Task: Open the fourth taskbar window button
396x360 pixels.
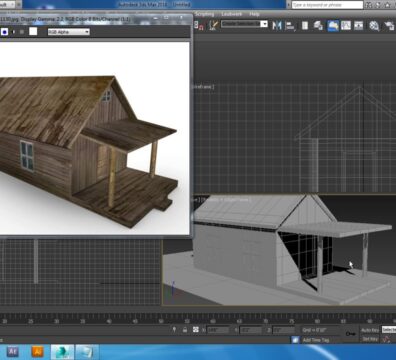Action: (x=87, y=352)
